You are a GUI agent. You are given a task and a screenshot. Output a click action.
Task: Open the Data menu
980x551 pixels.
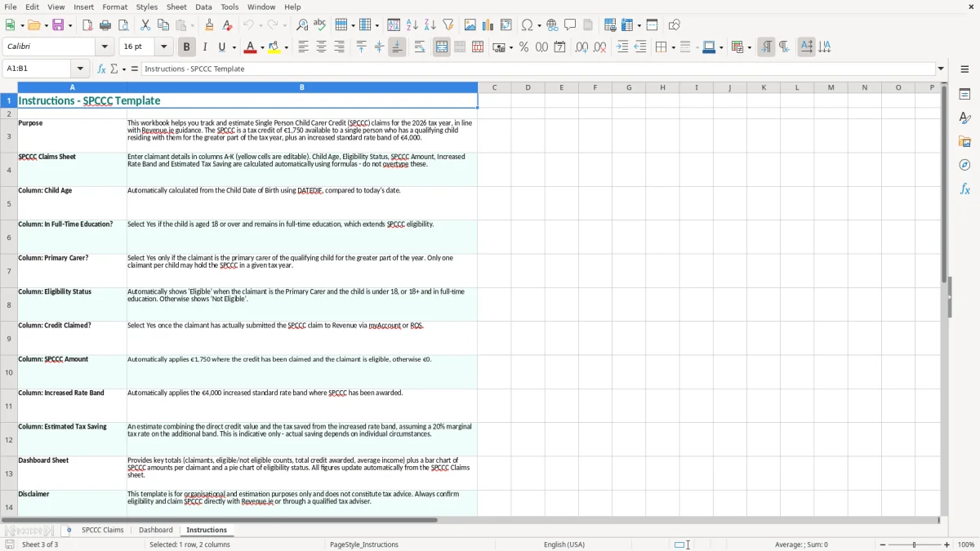pos(203,7)
